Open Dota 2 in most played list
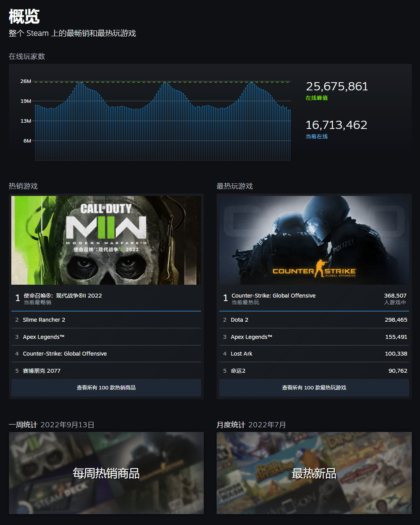This screenshot has height=525, width=420. pos(239,320)
